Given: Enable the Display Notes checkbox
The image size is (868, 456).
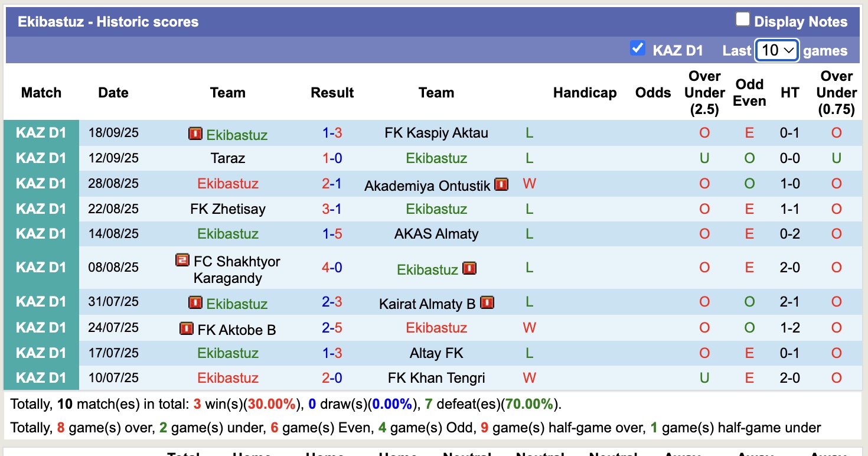Looking at the screenshot, I should 742,20.
